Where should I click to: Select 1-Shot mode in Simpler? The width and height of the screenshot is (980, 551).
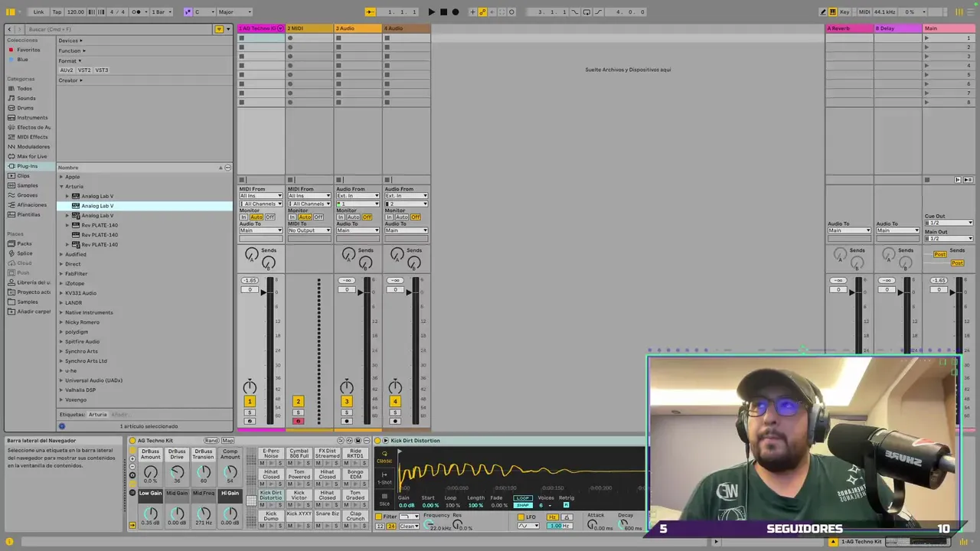coord(385,478)
